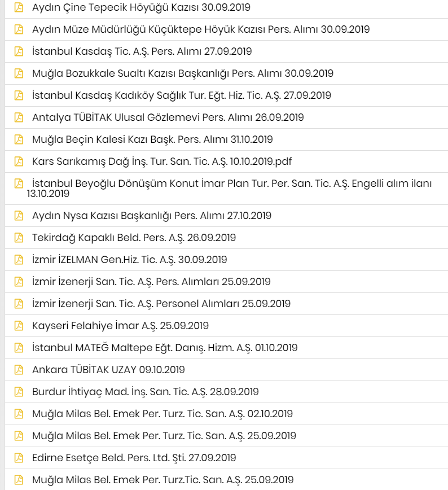Click PDF icon beside İstanbul Beyoğlu Dönüşüm Konut
The width and height of the screenshot is (448, 490).
[19, 183]
